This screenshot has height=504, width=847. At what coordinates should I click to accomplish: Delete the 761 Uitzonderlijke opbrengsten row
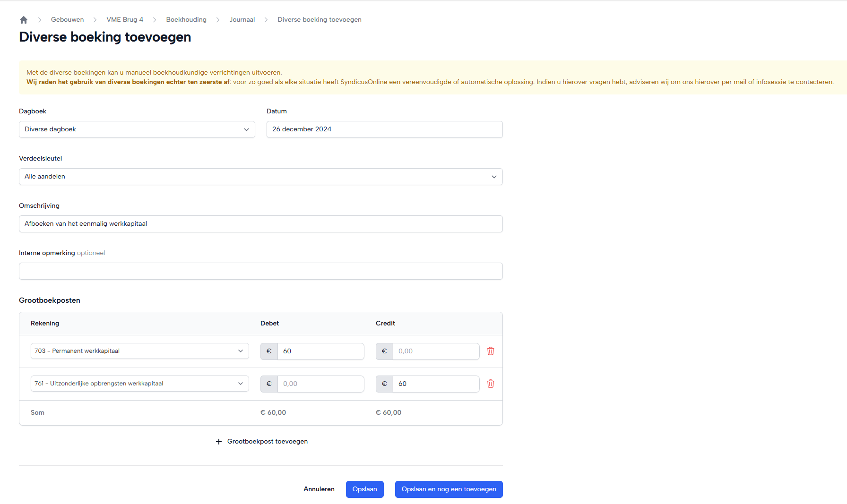491,384
